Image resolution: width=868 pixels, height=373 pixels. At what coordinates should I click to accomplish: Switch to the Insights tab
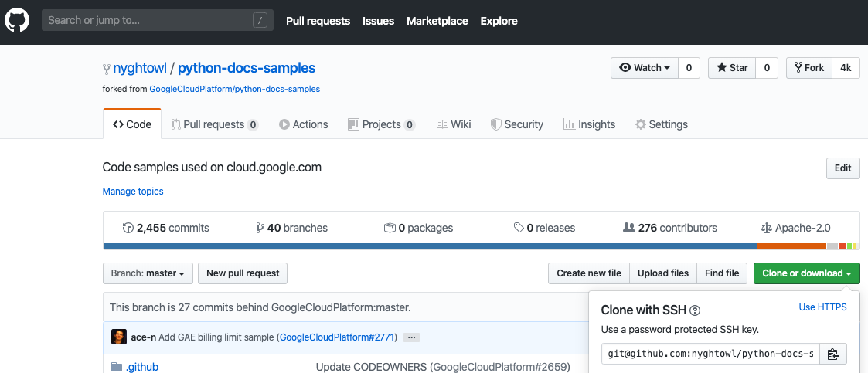(x=589, y=124)
